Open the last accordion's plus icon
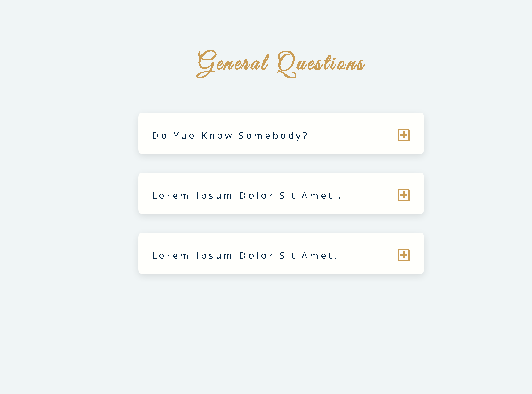This screenshot has height=394, width=532. tap(404, 255)
